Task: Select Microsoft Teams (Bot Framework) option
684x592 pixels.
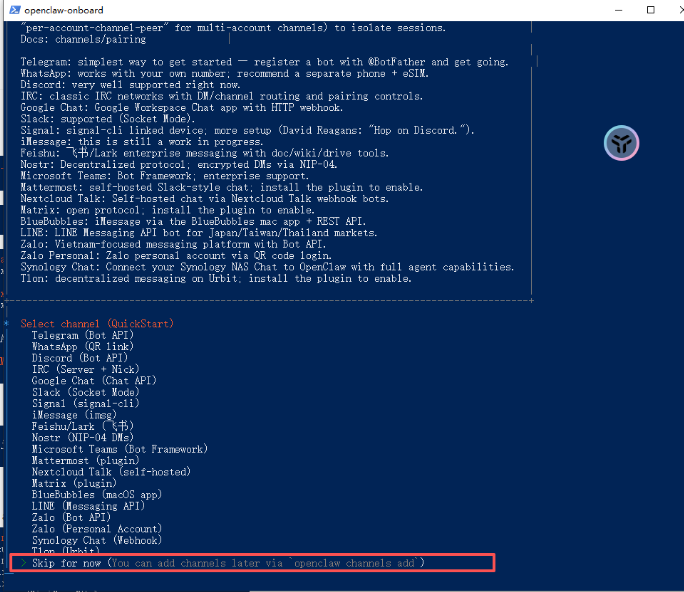Action: pos(120,449)
